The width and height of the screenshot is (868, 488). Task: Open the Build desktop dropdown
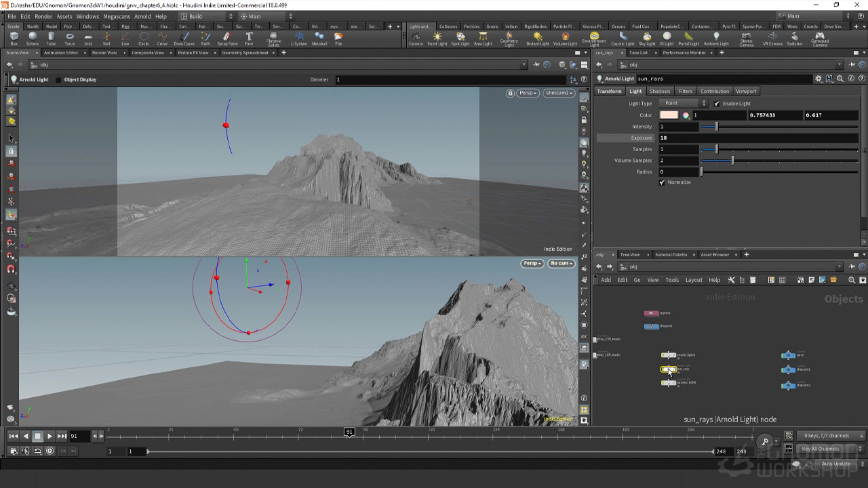coord(207,16)
